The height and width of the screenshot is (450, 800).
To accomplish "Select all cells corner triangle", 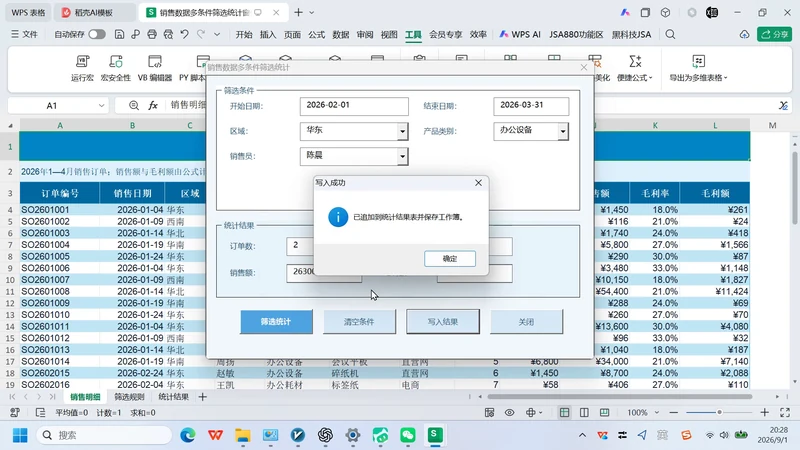I will 10,126.
